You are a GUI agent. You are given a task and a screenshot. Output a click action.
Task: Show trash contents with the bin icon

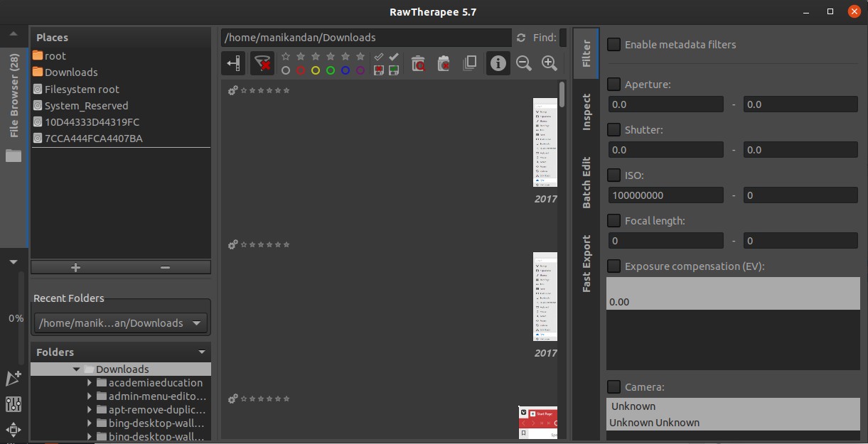pos(419,63)
